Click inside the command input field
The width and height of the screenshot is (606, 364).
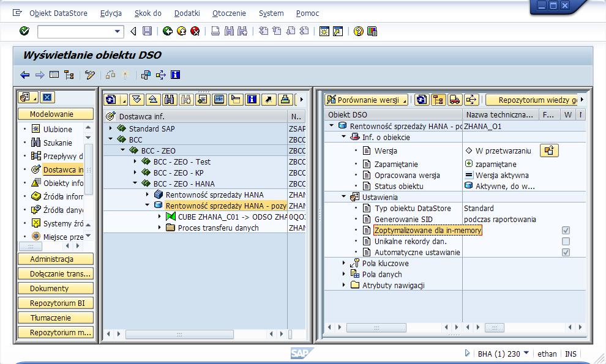76,31
